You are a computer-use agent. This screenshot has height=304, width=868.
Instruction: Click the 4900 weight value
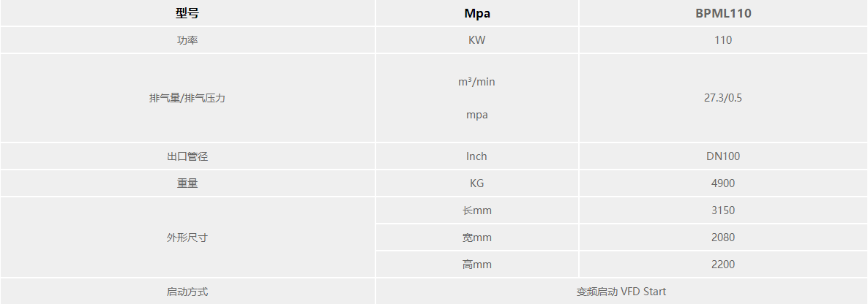723,183
